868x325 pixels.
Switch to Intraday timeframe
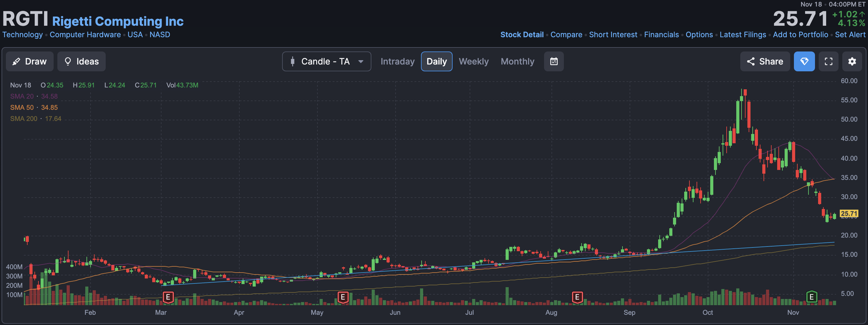click(x=398, y=61)
